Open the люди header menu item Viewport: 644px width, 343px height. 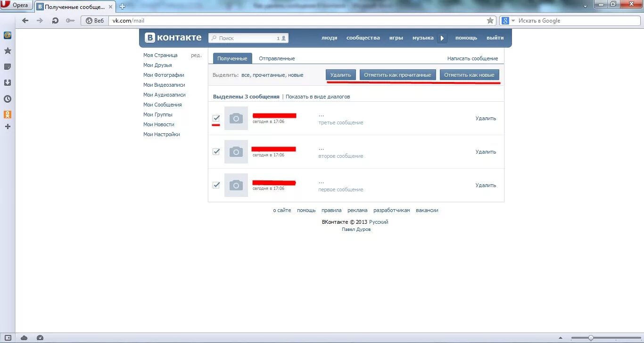pos(329,38)
